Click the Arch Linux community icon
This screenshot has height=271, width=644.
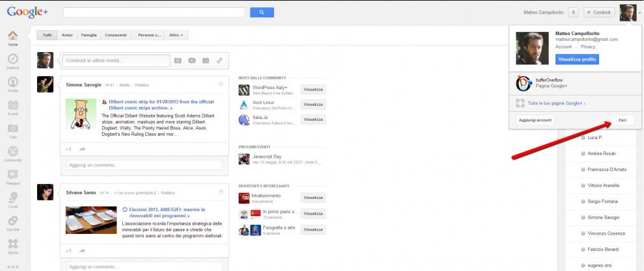click(244, 105)
